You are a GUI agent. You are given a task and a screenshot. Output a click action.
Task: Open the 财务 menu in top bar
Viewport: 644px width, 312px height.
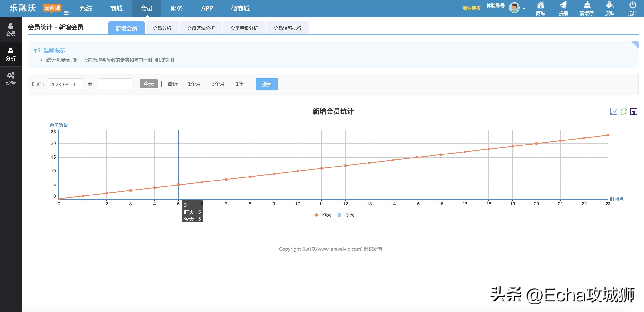pyautogui.click(x=177, y=8)
